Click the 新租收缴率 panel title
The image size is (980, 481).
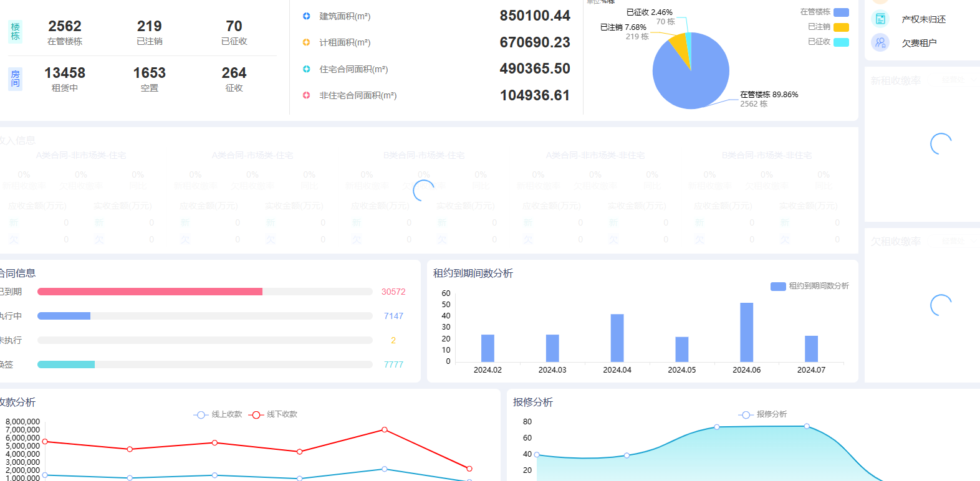click(896, 80)
